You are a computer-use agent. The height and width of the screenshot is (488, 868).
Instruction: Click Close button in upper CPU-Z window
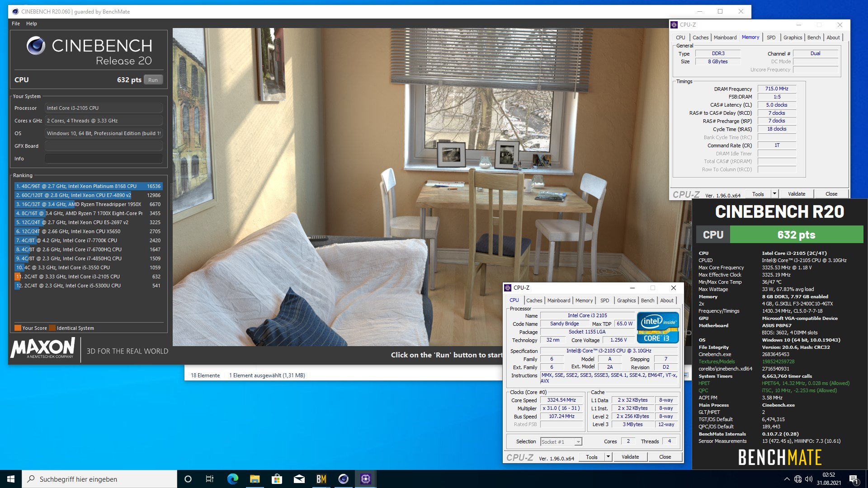tap(831, 194)
